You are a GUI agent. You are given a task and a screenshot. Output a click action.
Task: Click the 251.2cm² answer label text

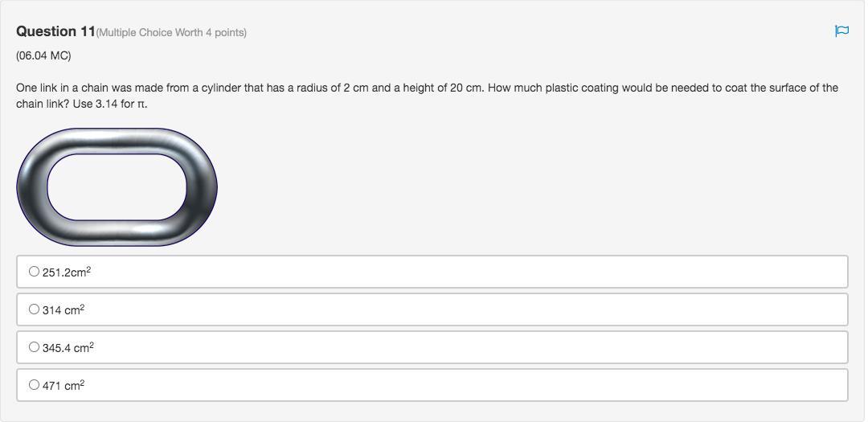click(67, 272)
